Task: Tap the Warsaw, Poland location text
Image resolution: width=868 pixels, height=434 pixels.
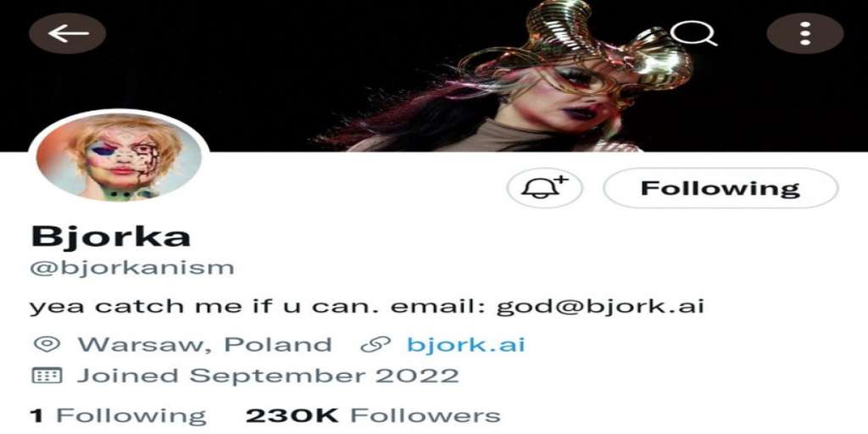Action: [205, 344]
